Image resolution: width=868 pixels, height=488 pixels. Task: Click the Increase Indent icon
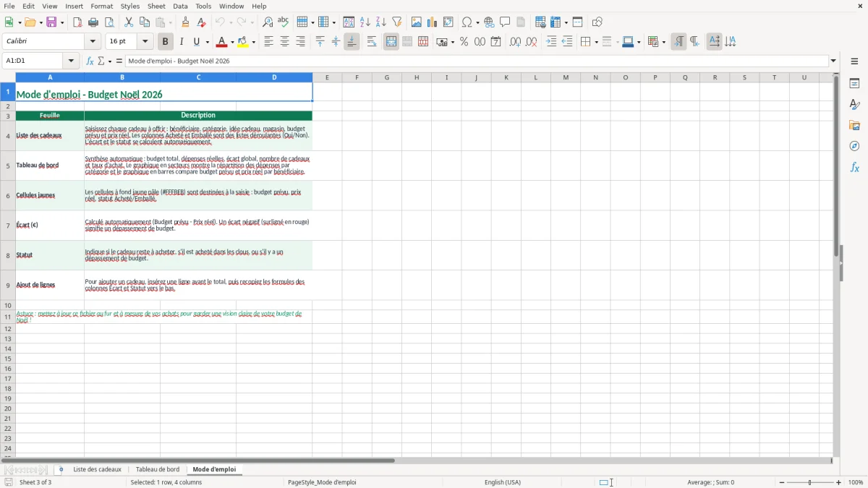(551, 42)
